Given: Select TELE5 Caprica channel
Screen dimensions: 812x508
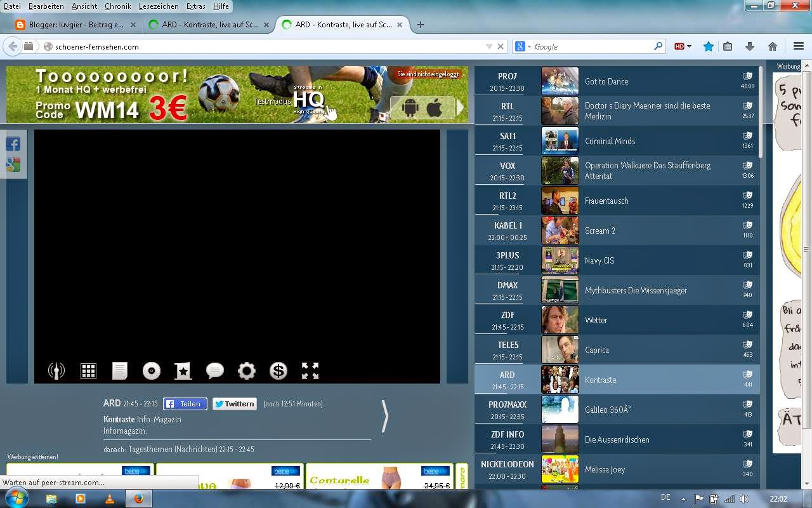Looking at the screenshot, I should [617, 350].
